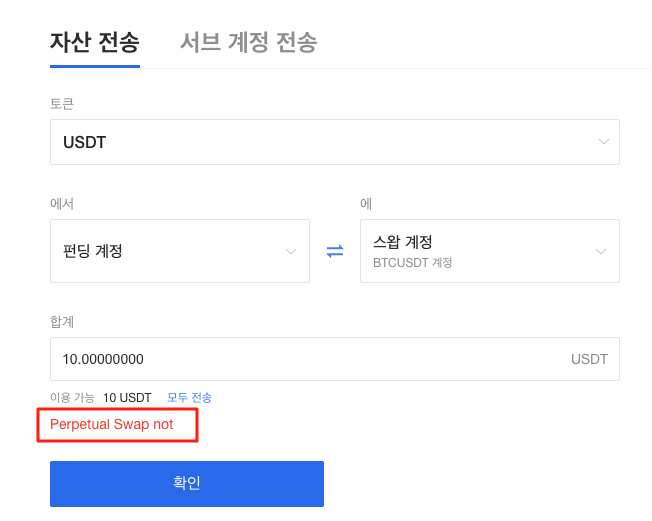Click the 확인 confirm button
The image size is (652, 521).
pyautogui.click(x=187, y=484)
